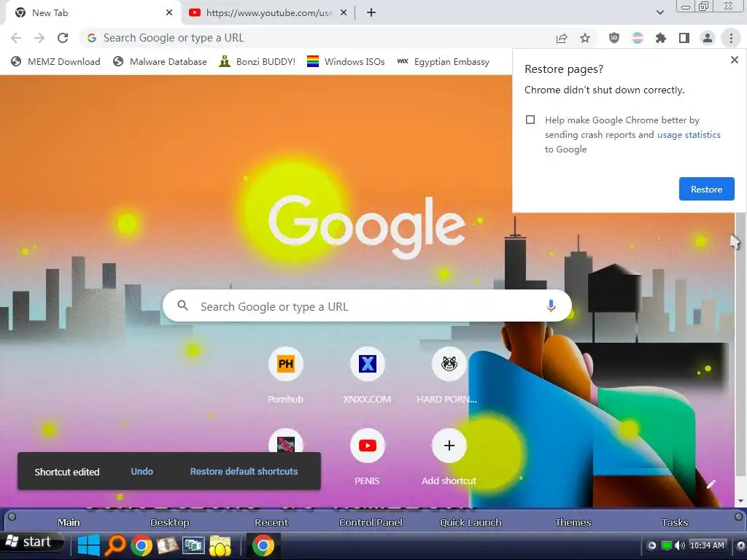Open a new tab with plus button

click(371, 13)
